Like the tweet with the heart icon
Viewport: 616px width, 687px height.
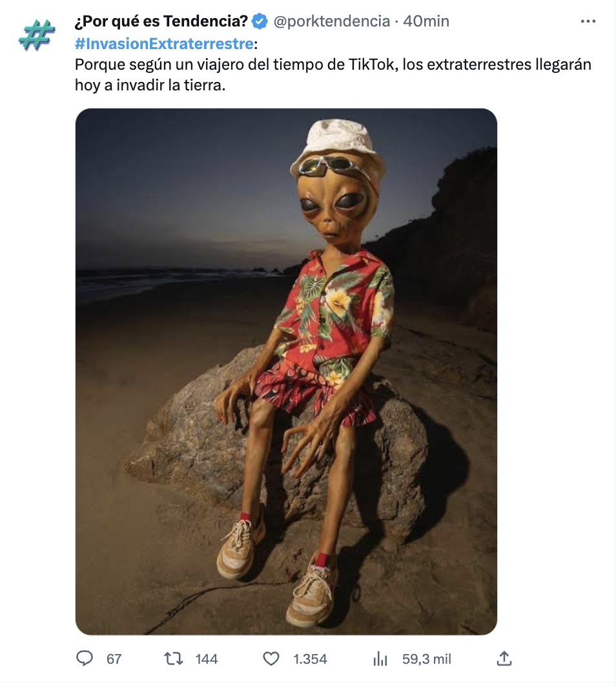point(271,659)
